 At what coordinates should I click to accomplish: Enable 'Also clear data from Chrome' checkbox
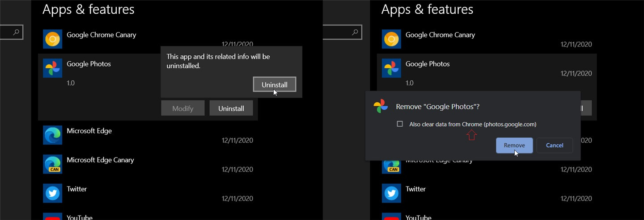pos(400,124)
